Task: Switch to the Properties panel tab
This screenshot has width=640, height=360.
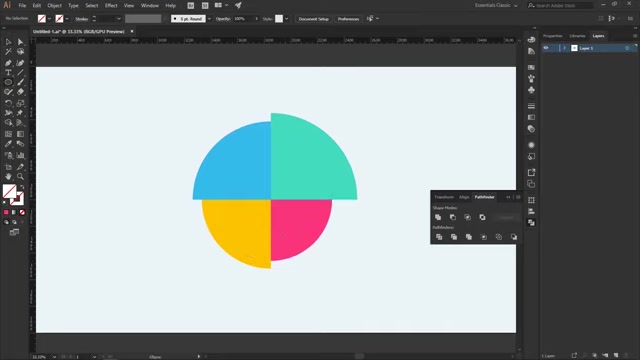Action: click(552, 36)
